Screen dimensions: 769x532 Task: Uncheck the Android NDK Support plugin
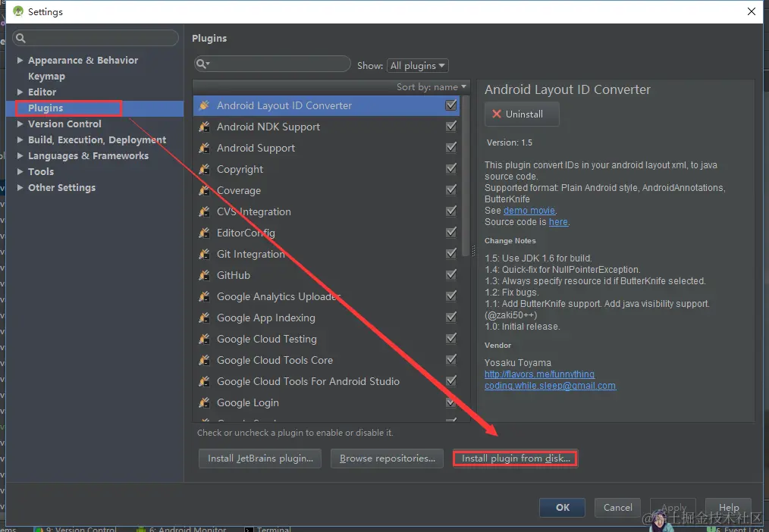coord(450,126)
